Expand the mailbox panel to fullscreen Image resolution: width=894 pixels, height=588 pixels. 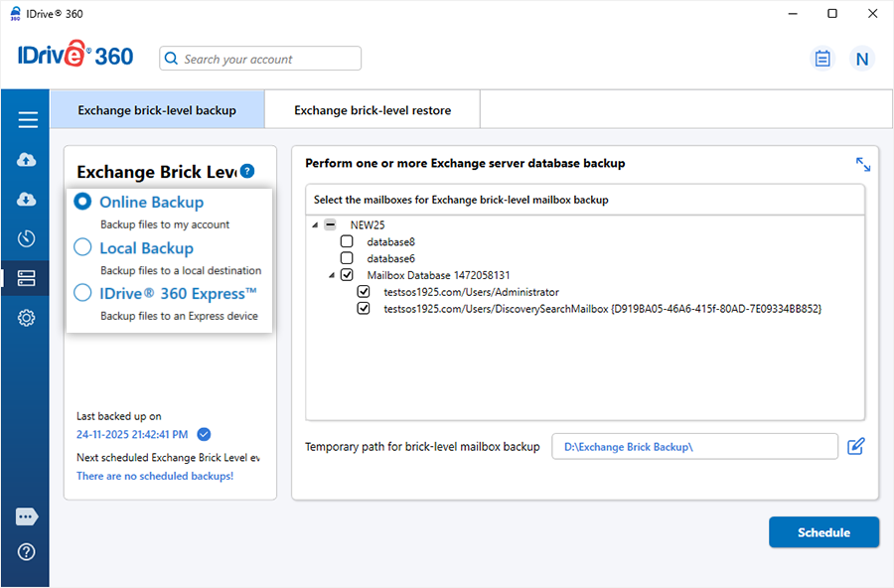pyautogui.click(x=862, y=164)
